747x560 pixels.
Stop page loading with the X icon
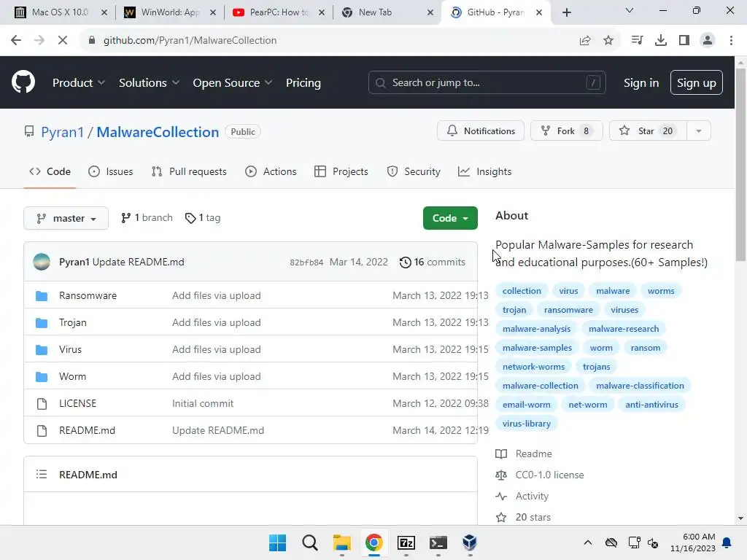coord(63,41)
